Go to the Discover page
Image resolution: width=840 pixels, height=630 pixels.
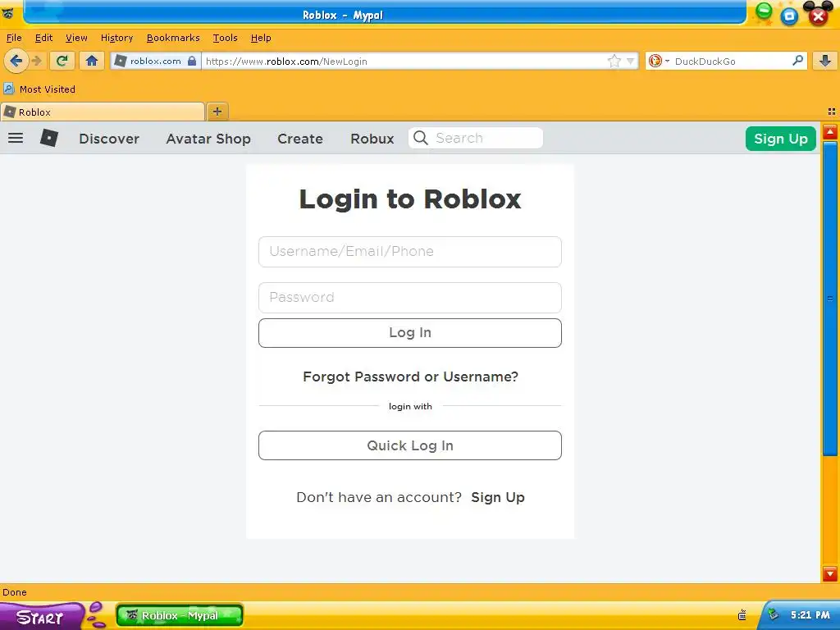[109, 139]
